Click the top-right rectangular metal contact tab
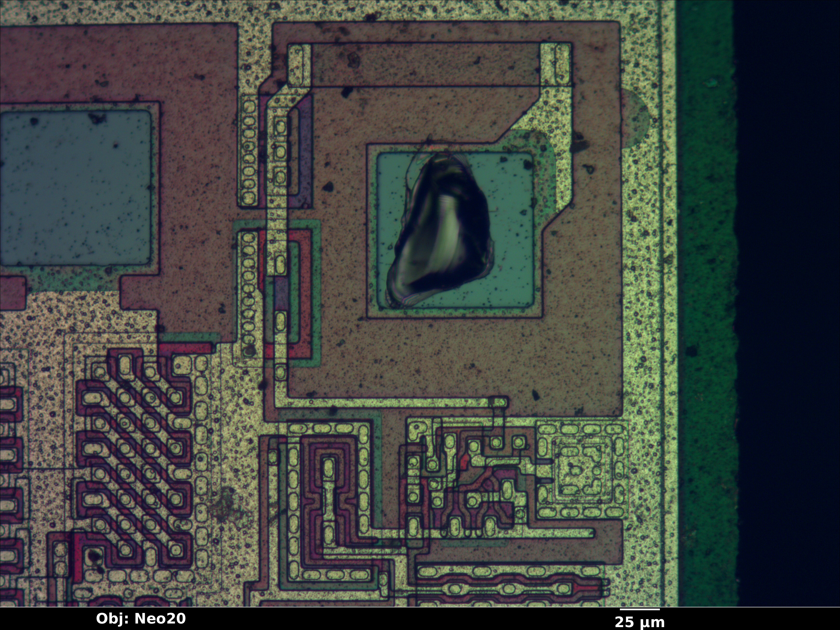The image size is (840, 630). tap(556, 65)
